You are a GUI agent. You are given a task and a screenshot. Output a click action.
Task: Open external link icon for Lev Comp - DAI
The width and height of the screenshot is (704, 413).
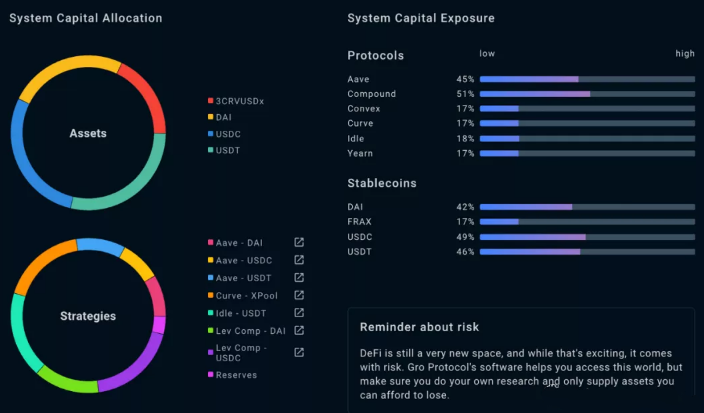tap(299, 330)
